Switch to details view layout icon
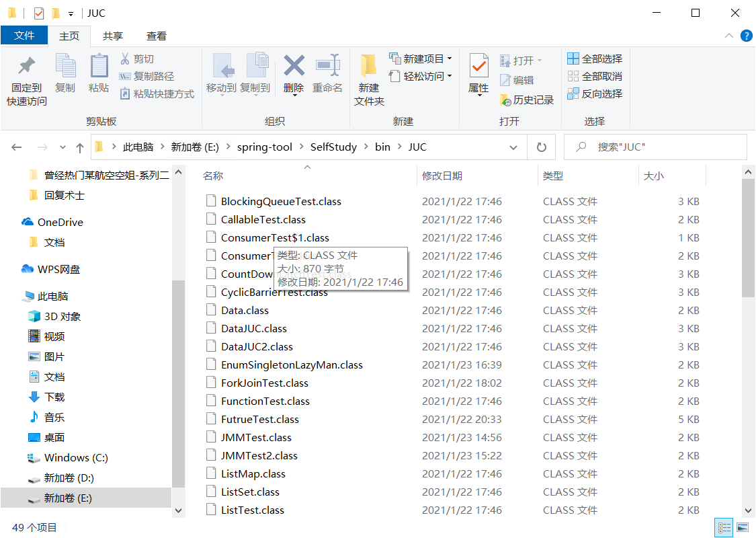This screenshot has width=756, height=538. (724, 527)
